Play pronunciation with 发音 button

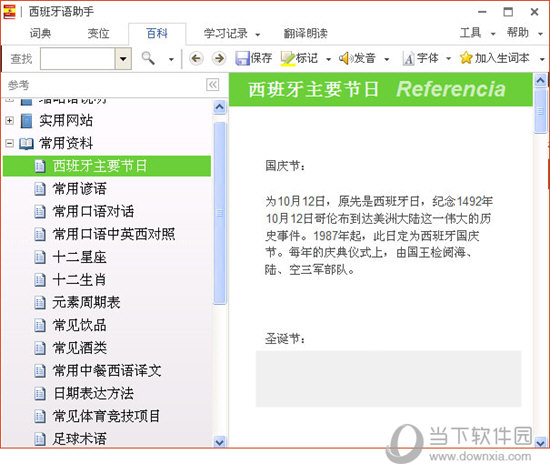[357, 58]
